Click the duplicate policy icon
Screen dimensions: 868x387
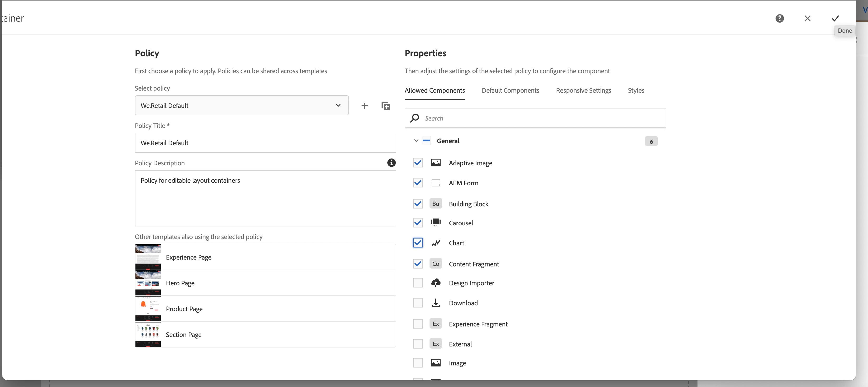coord(386,106)
